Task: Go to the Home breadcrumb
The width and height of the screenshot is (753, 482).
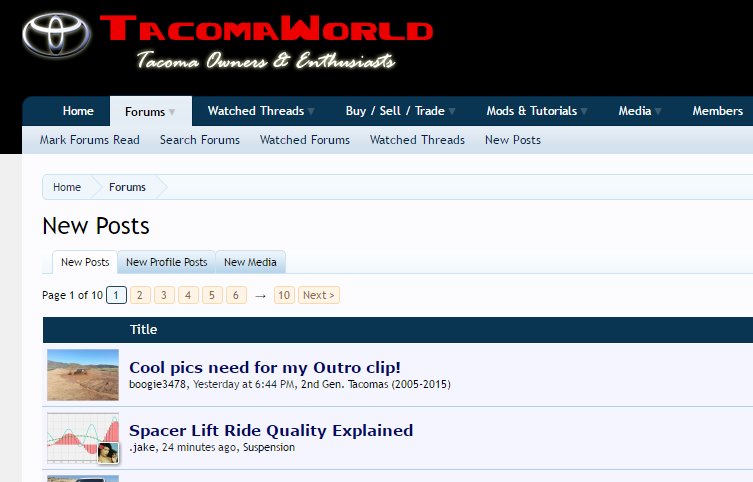Action: [x=67, y=187]
